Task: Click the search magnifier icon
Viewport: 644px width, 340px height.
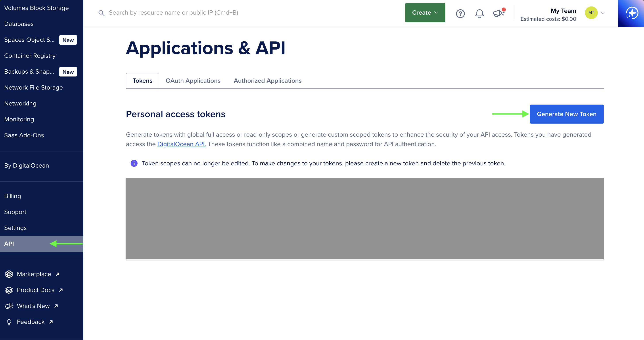Action: (101, 13)
